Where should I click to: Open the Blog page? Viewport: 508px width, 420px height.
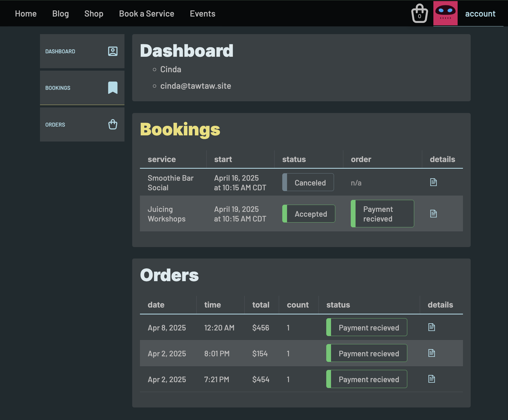(x=61, y=14)
